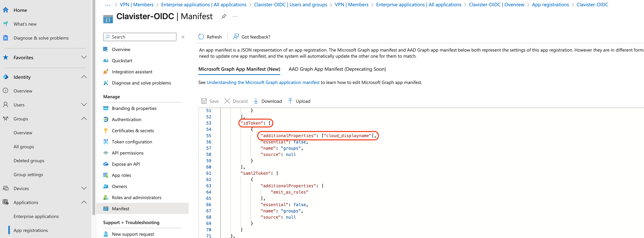This screenshot has width=644, height=238.
Task: Click the Certificates & secrets key icon
Action: click(x=106, y=131)
